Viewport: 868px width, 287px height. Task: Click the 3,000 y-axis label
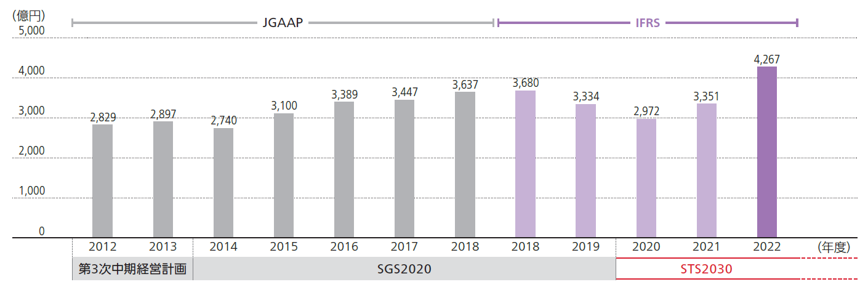pos(31,111)
